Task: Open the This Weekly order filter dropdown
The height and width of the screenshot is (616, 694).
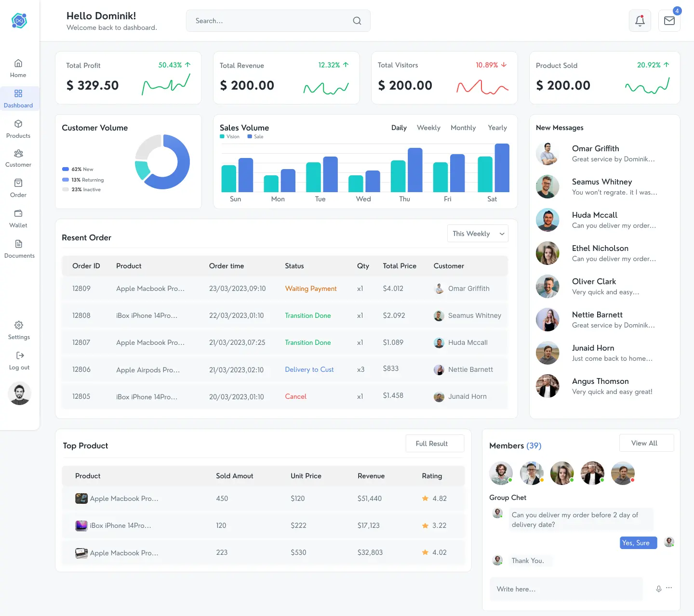Action: click(477, 234)
